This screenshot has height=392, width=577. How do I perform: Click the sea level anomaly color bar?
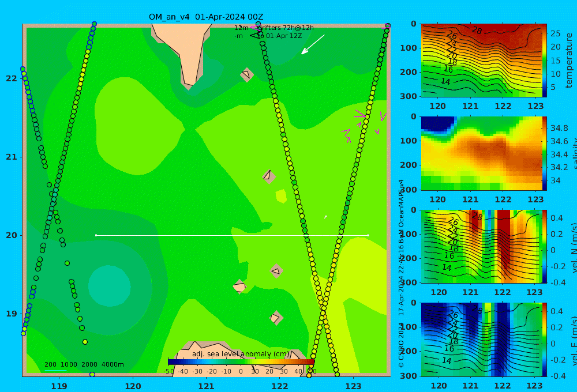(241, 362)
